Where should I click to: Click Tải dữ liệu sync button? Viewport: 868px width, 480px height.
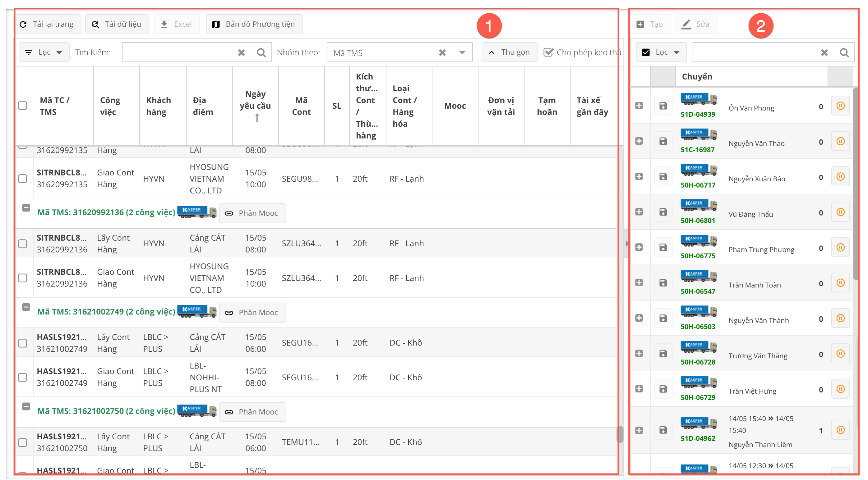(x=117, y=24)
